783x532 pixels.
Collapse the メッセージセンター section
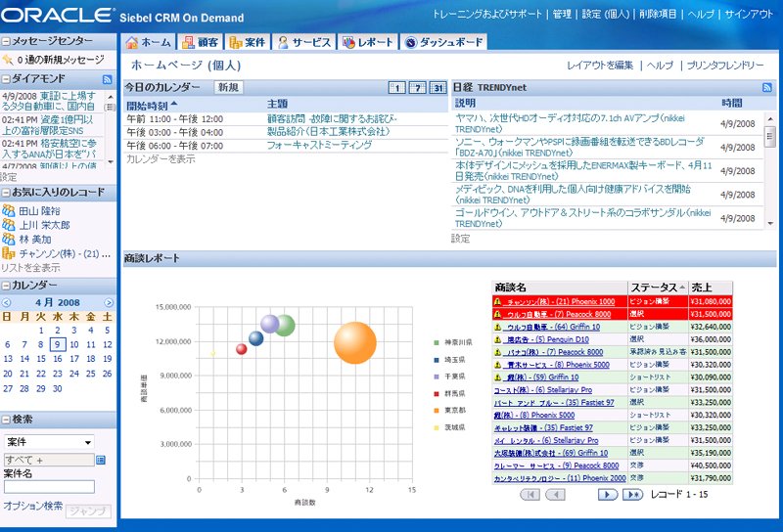click(6, 41)
